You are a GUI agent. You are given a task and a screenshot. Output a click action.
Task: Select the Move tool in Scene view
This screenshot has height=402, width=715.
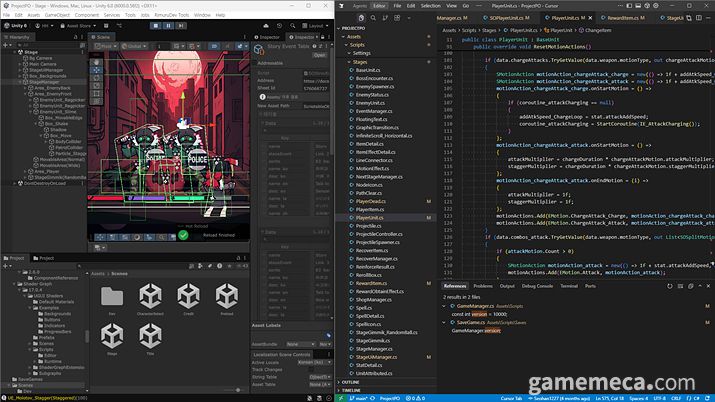click(97, 70)
